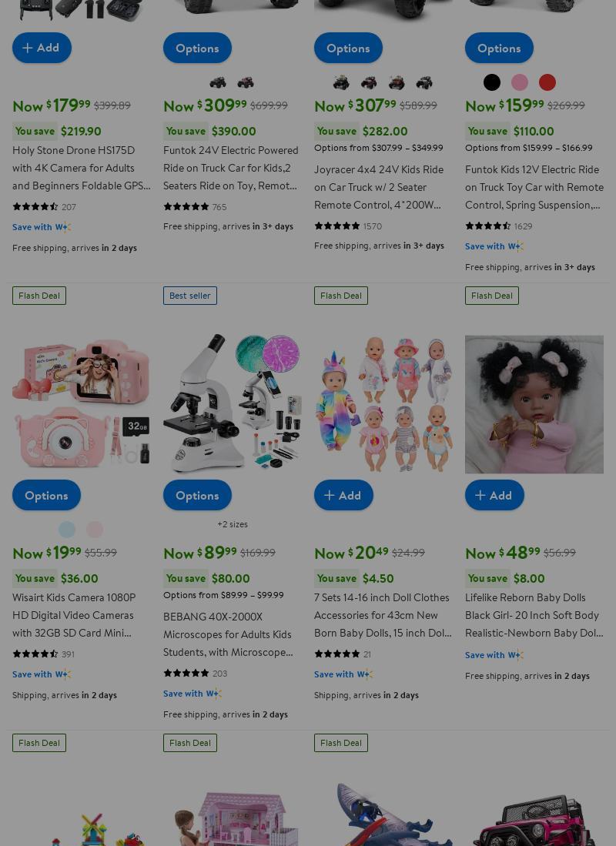Pick the red color swatch for Funtok 12V truck
This screenshot has height=846, width=616.
click(547, 82)
